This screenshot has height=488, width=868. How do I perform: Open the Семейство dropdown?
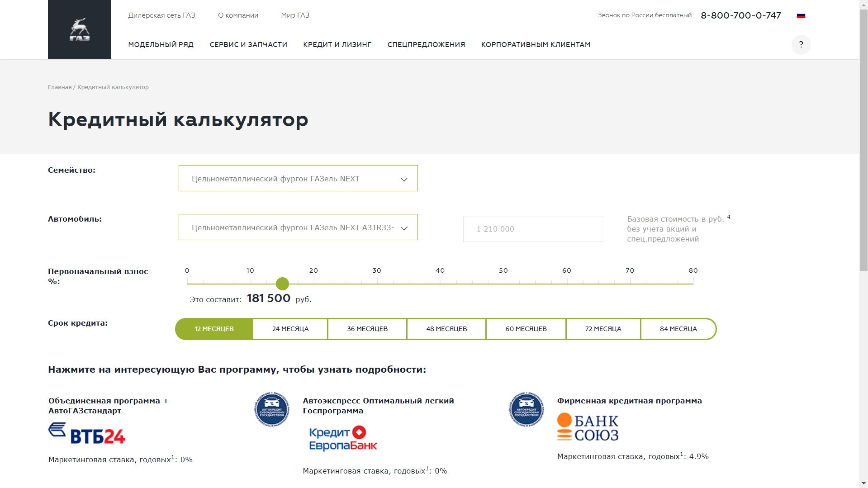coord(298,178)
